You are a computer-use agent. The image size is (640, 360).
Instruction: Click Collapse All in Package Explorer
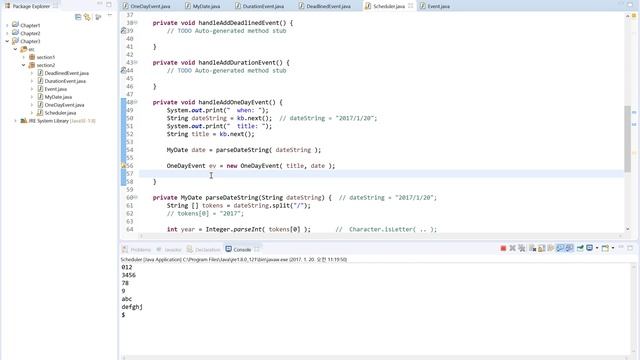click(78, 17)
